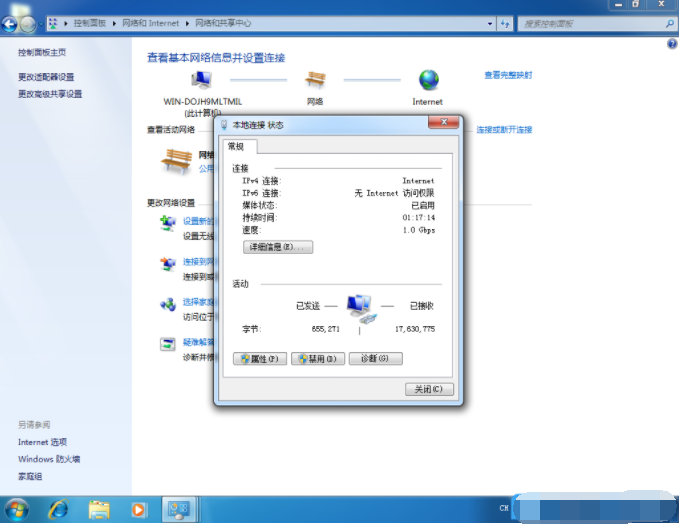Open the help question mark icon

pyautogui.click(x=672, y=43)
